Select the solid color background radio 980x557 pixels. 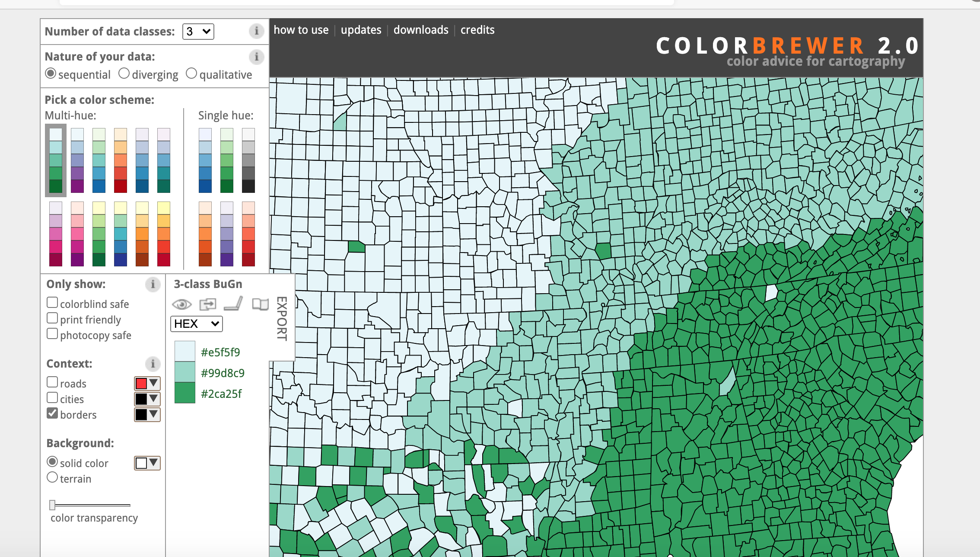52,462
